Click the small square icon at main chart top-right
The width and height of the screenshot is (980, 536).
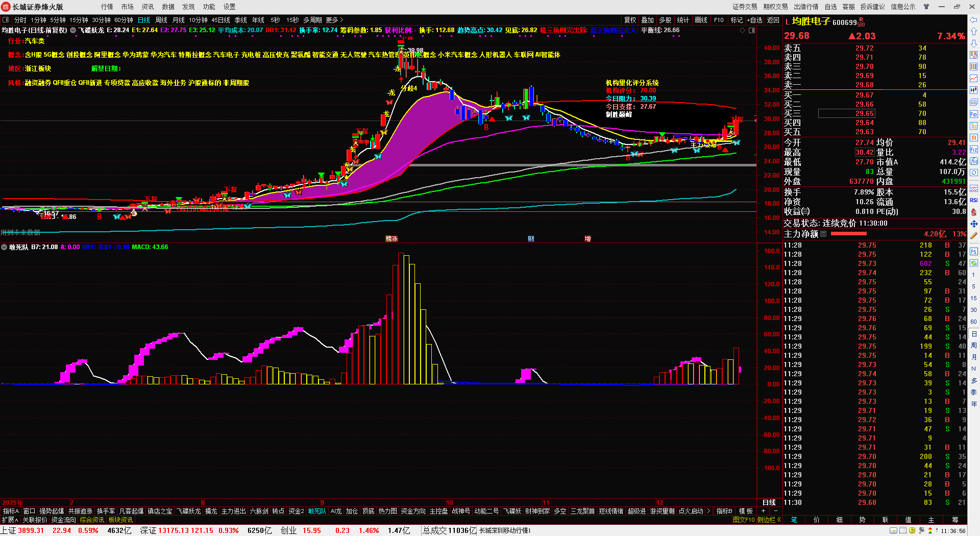tap(752, 31)
